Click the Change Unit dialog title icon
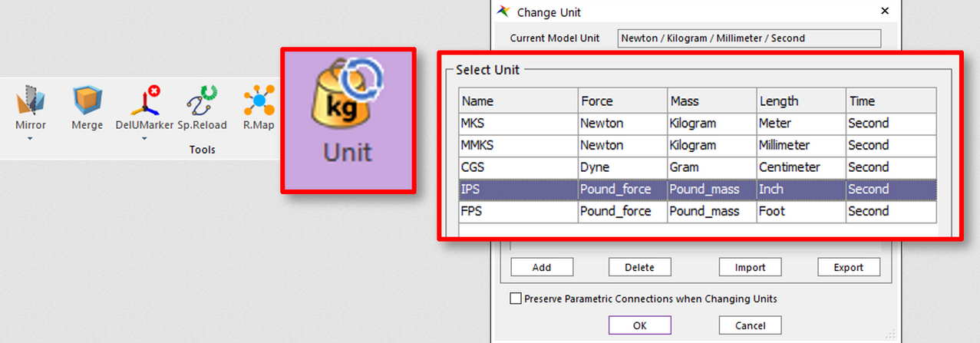The image size is (980, 343). (503, 12)
